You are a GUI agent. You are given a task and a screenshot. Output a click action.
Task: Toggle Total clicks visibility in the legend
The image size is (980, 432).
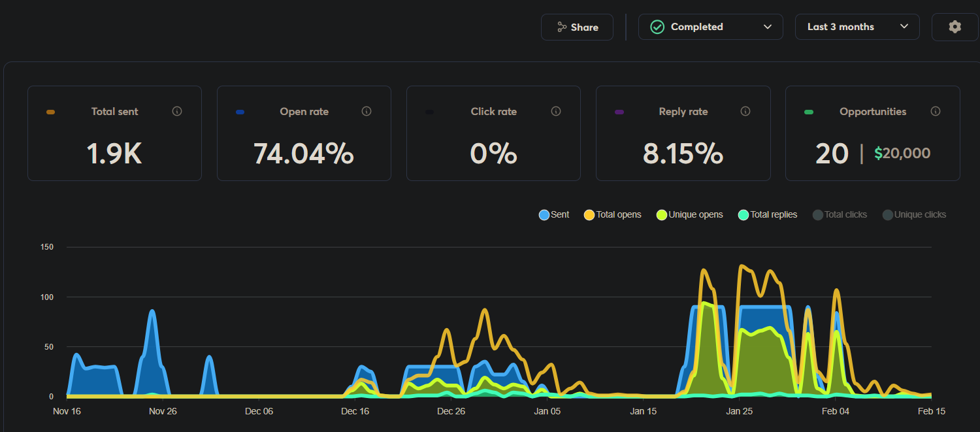pyautogui.click(x=840, y=214)
